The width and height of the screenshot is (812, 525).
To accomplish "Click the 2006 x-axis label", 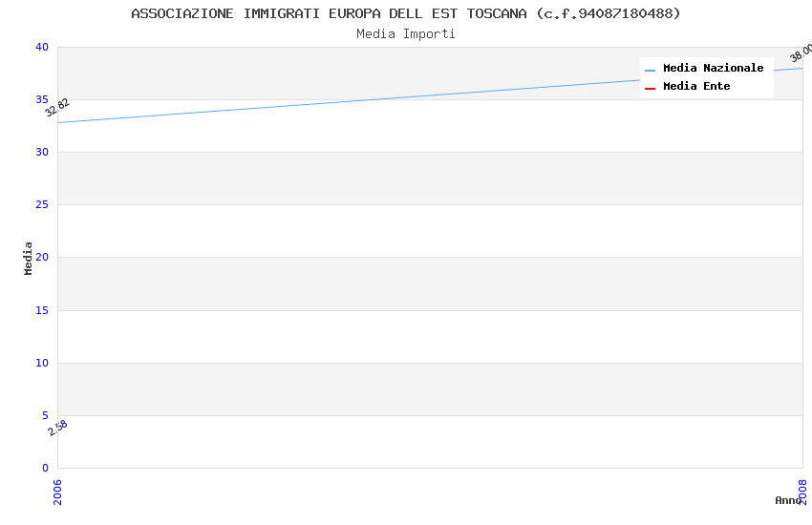I will [x=57, y=492].
